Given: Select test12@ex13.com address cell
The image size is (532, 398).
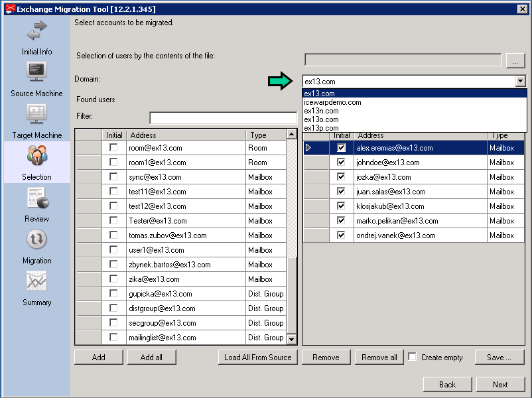Looking at the screenshot, I should (186, 206).
